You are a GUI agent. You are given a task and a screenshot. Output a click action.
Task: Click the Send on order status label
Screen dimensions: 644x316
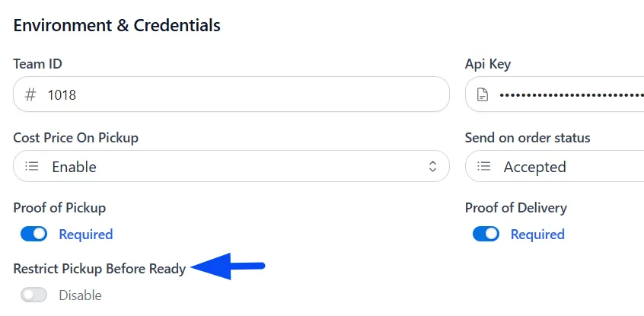pyautogui.click(x=528, y=138)
